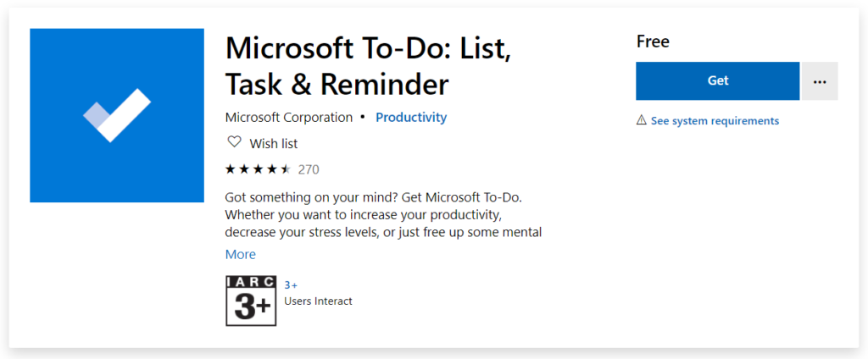The image size is (868, 359).
Task: Click the Microsoft To-Do app title heading
Action: point(368,66)
